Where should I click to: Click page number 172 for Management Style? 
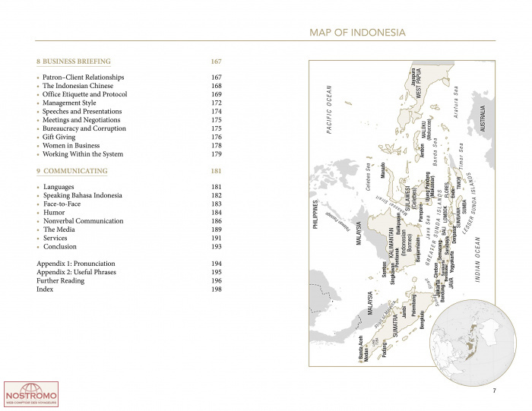click(216, 103)
